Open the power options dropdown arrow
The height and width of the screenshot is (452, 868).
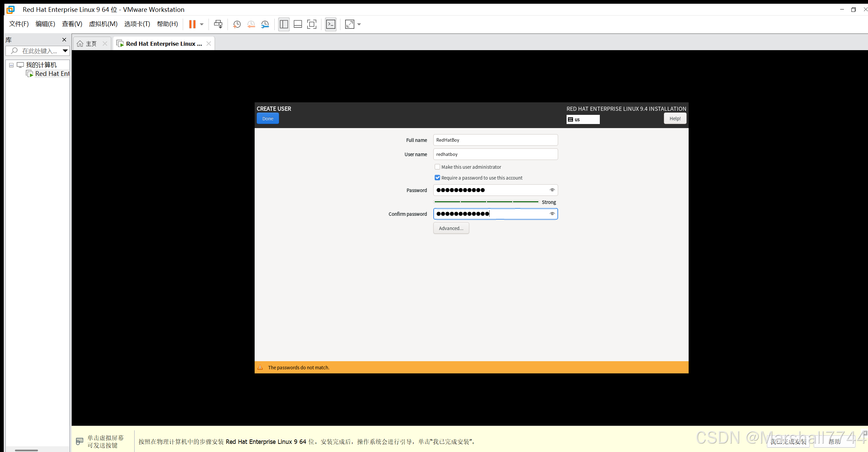click(202, 24)
